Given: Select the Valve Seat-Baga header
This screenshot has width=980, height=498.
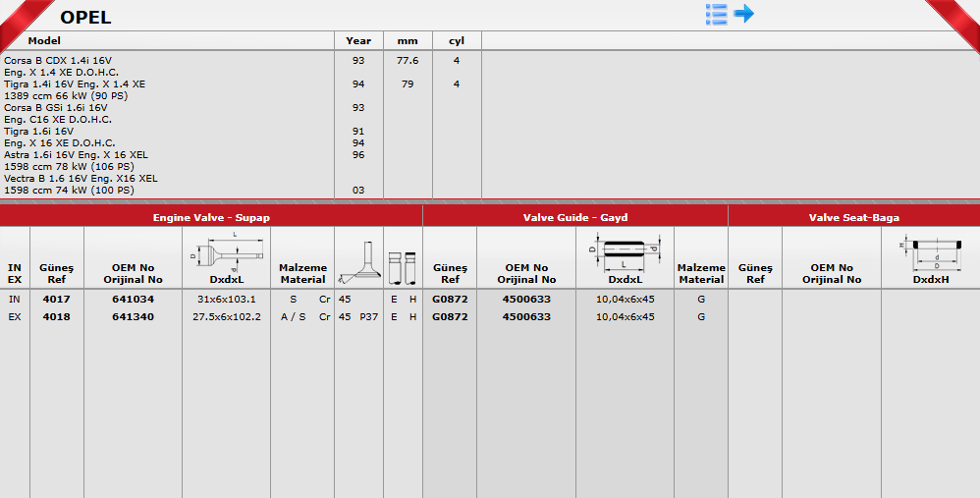Looking at the screenshot, I should pyautogui.click(x=853, y=217).
